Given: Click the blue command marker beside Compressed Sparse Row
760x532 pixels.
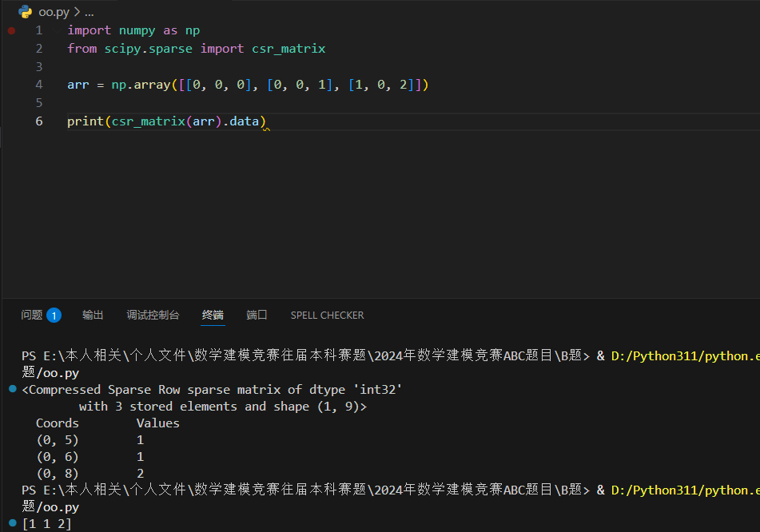Looking at the screenshot, I should [x=13, y=388].
